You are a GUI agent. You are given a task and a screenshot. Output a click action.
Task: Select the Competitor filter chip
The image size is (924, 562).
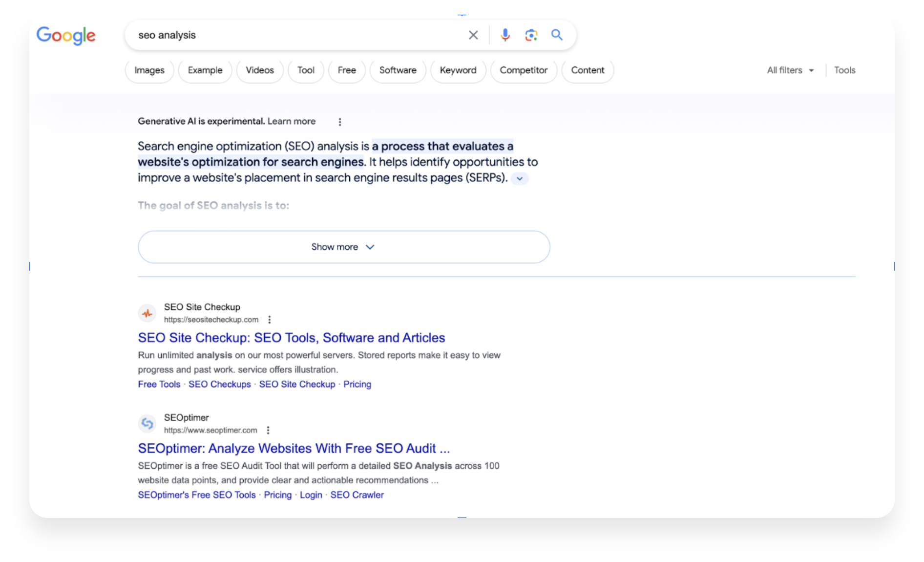coord(524,70)
